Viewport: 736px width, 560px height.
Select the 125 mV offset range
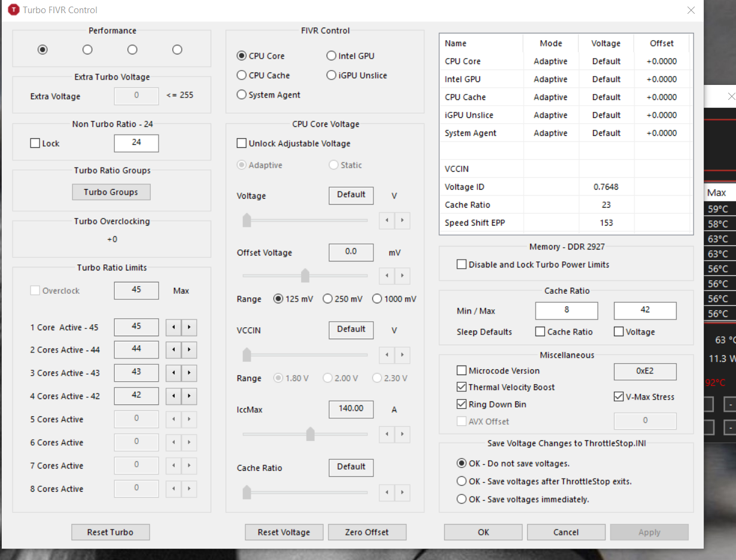point(294,299)
